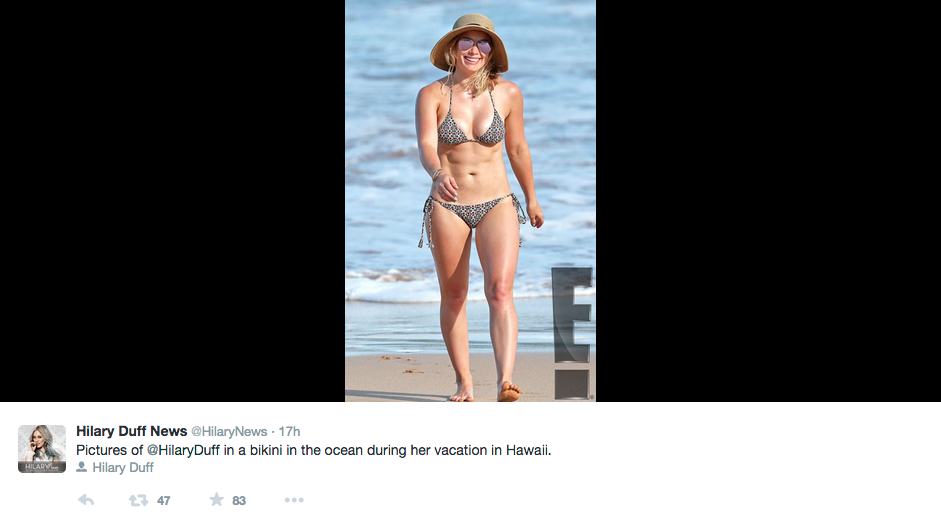Retweet this tweet using the retweet icon
This screenshot has width=941, height=526.
click(138, 500)
